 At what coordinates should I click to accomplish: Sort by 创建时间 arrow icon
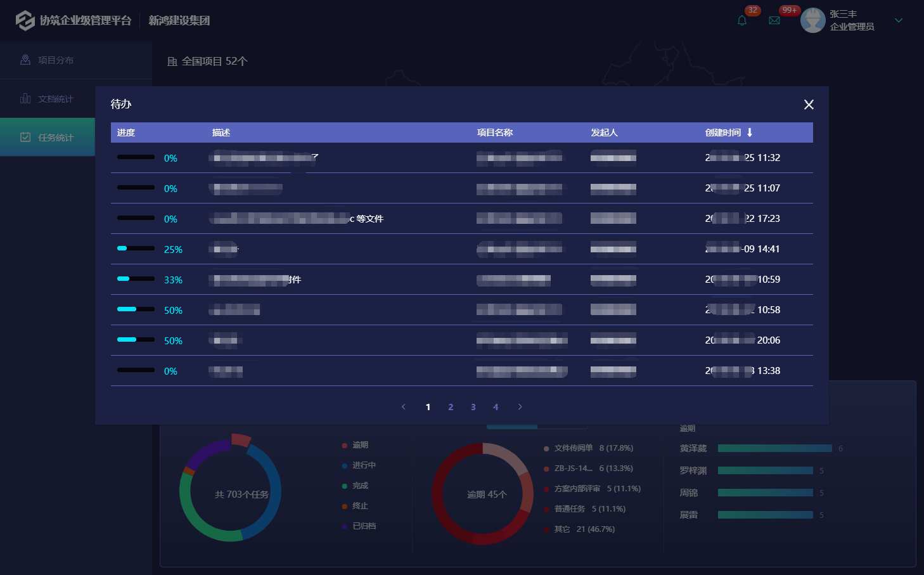750,132
